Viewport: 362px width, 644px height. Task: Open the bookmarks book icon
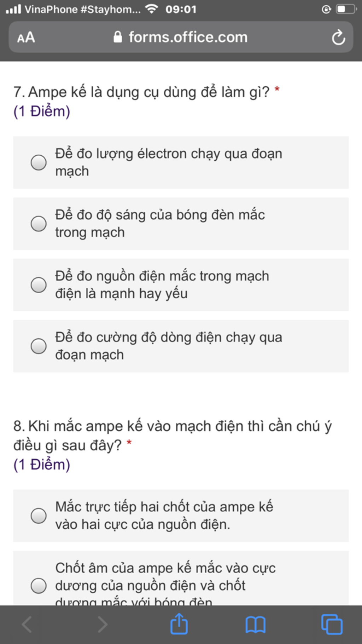click(x=255, y=625)
